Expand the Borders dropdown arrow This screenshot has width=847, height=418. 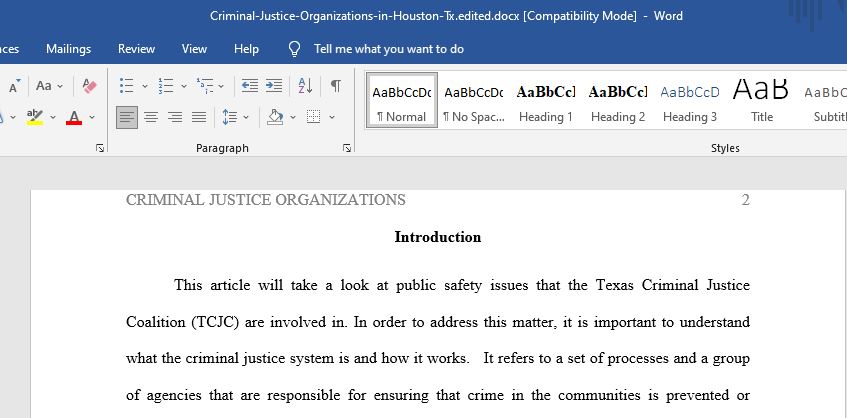332,117
